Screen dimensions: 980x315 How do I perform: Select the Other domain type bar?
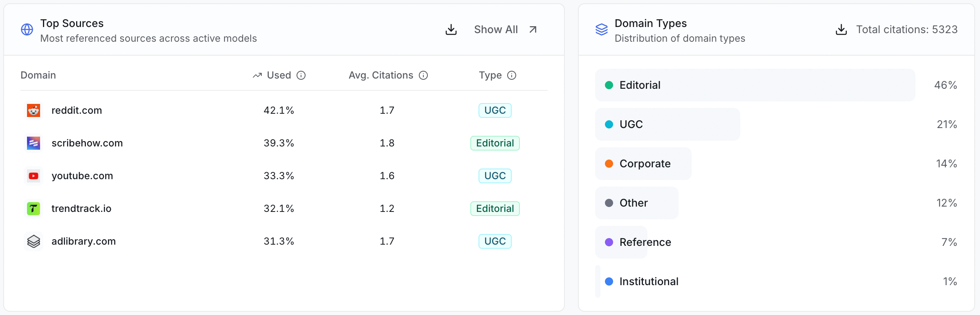click(637, 203)
